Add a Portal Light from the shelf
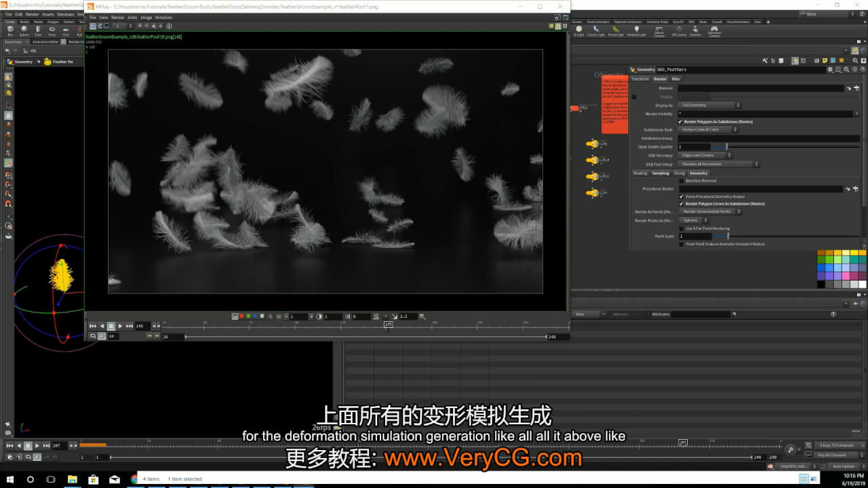868x488 pixels. (x=616, y=31)
